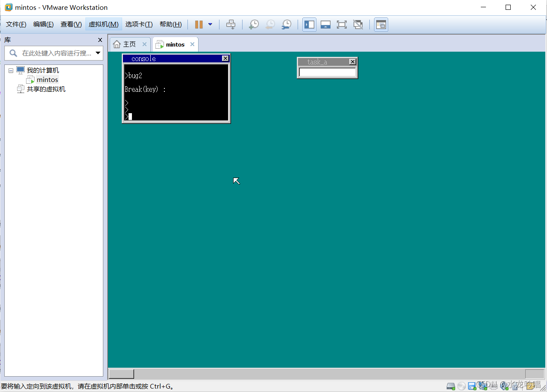The height and width of the screenshot is (392, 547).
Task: Open the power options dropdown arrow
Action: coord(210,24)
